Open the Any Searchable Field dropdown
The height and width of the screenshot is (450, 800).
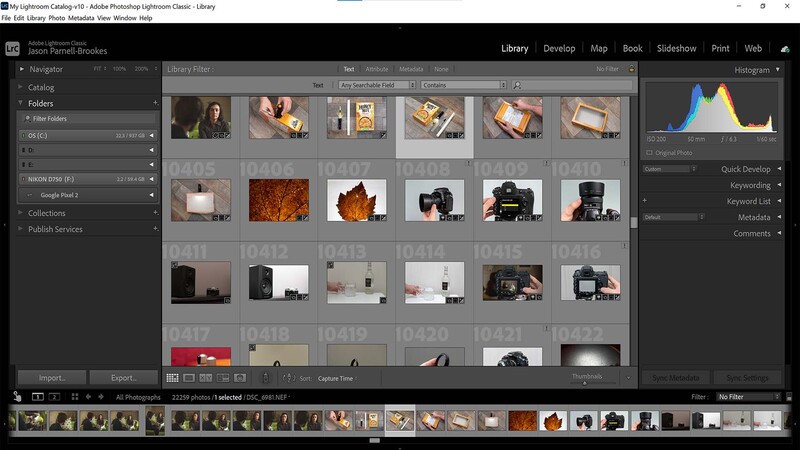tap(377, 85)
